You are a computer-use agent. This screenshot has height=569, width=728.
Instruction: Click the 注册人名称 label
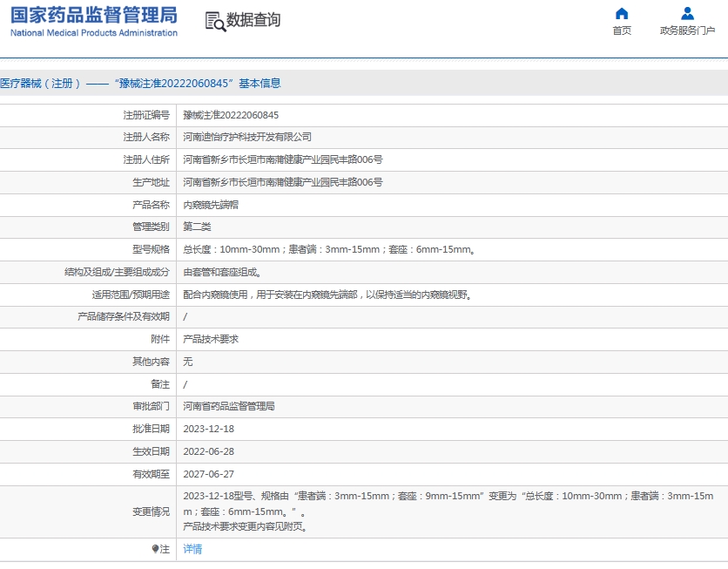[x=146, y=137]
